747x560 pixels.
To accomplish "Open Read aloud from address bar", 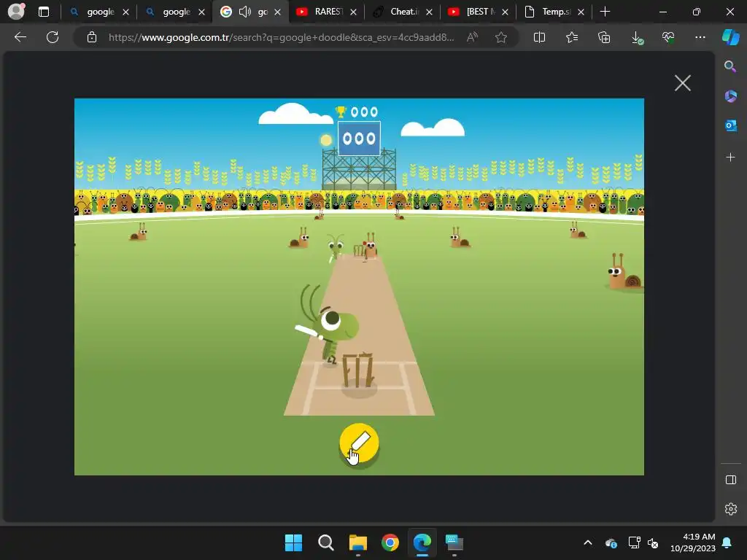I will (472, 37).
